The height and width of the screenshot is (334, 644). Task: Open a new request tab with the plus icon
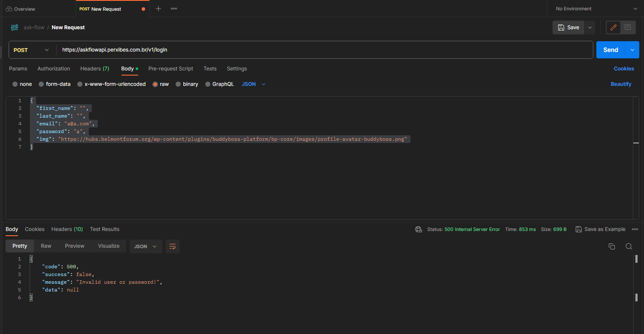158,8
